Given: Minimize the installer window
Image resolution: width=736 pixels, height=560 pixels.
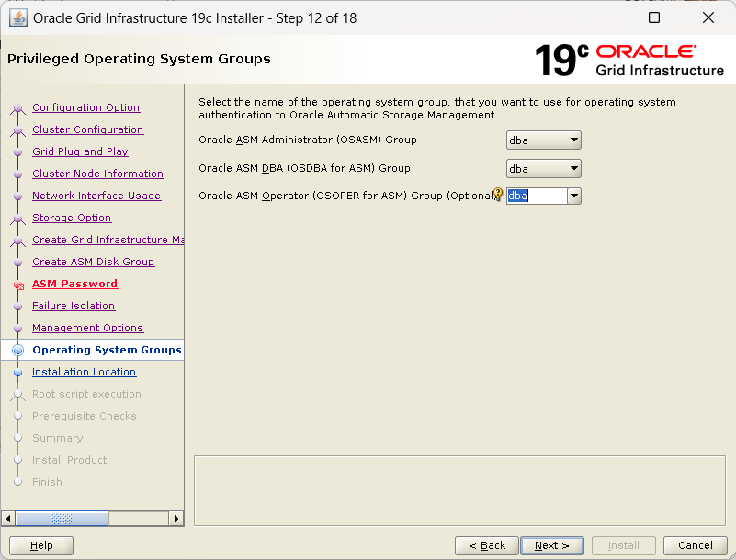Looking at the screenshot, I should coord(601,17).
